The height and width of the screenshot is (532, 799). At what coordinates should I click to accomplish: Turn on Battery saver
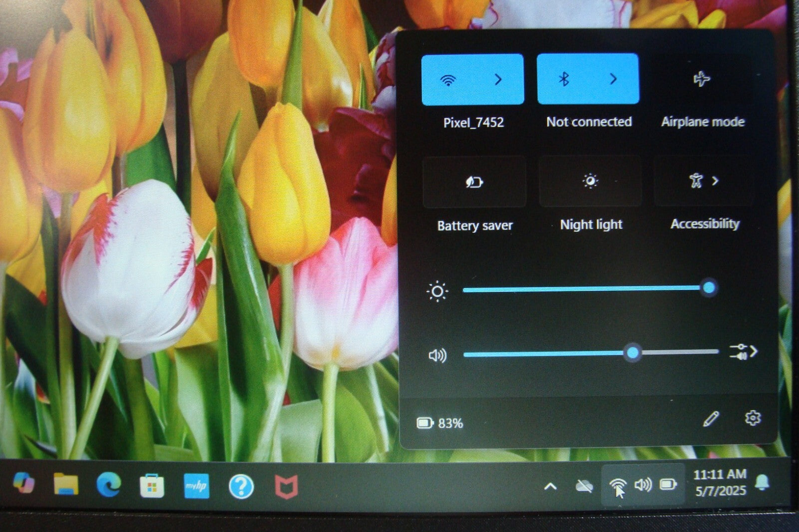click(474, 182)
